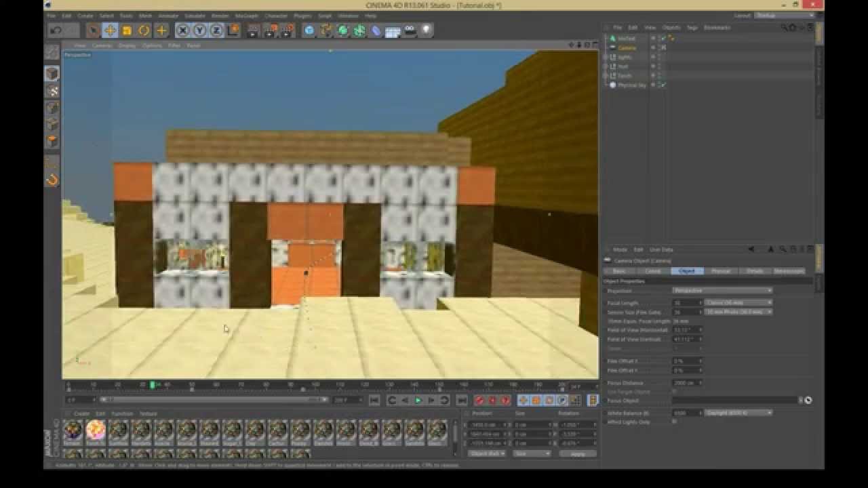This screenshot has height=488, width=868.
Task: Click the Apply button in Coordinates panel
Action: (x=578, y=453)
